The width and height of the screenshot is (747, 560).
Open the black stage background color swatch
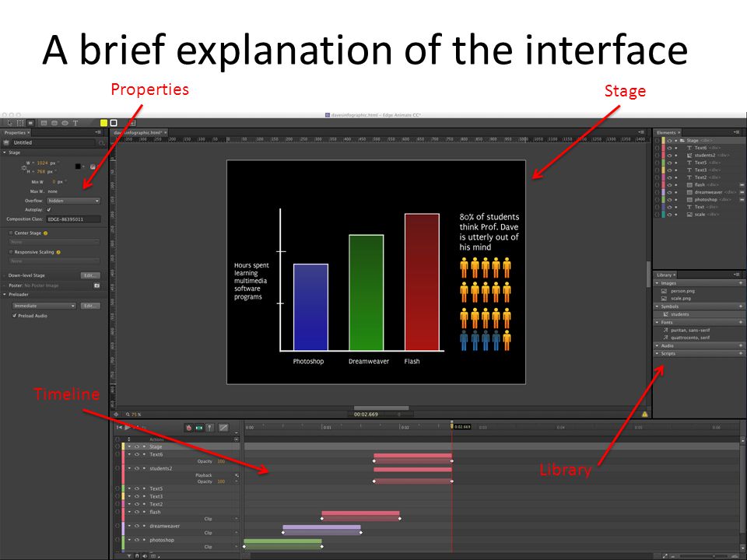click(x=78, y=166)
